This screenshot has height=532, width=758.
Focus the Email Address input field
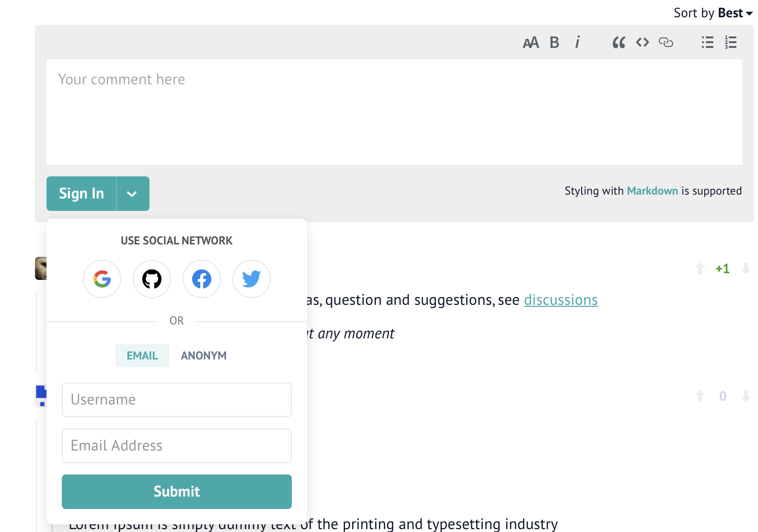tap(177, 446)
